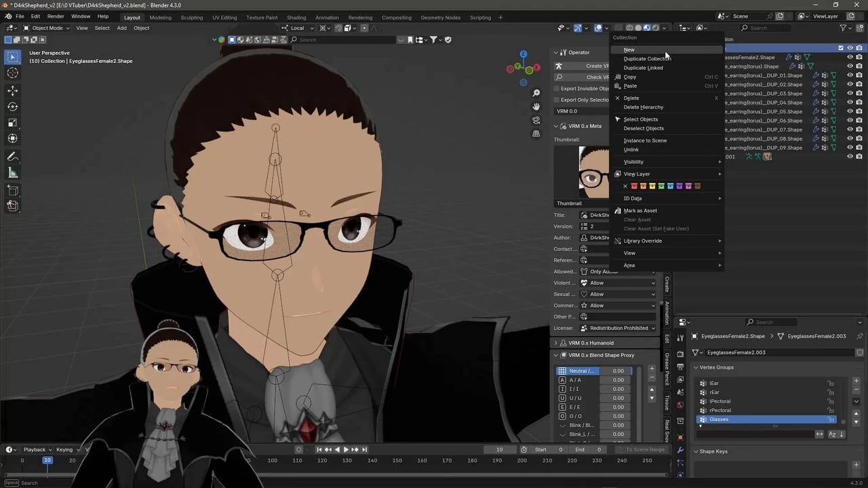Viewport: 868px width, 488px height.
Task: Jump to timeline start playback button
Action: coord(319,449)
